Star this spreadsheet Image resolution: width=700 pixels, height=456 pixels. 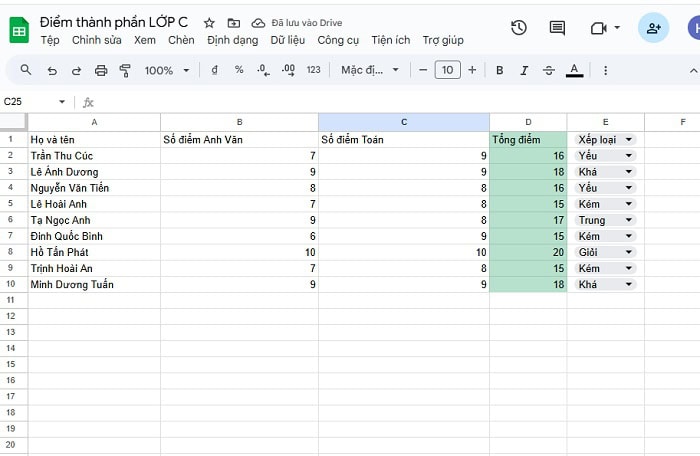click(x=209, y=22)
